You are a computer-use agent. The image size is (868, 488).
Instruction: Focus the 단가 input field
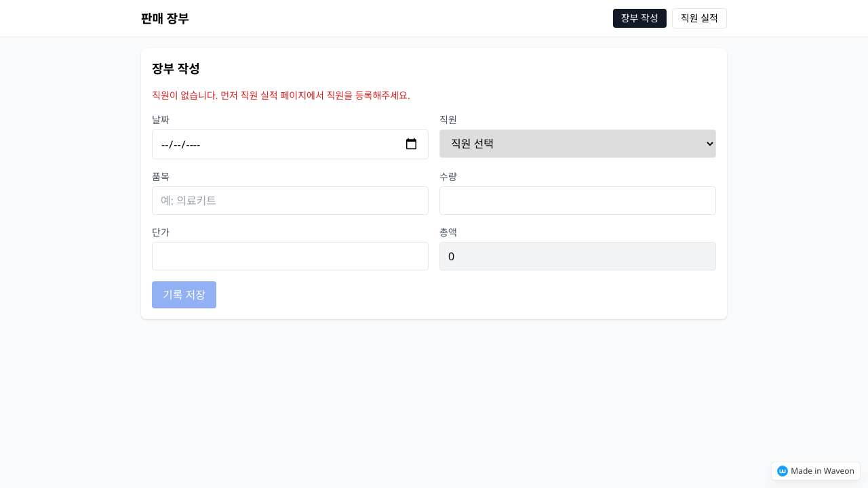(290, 256)
